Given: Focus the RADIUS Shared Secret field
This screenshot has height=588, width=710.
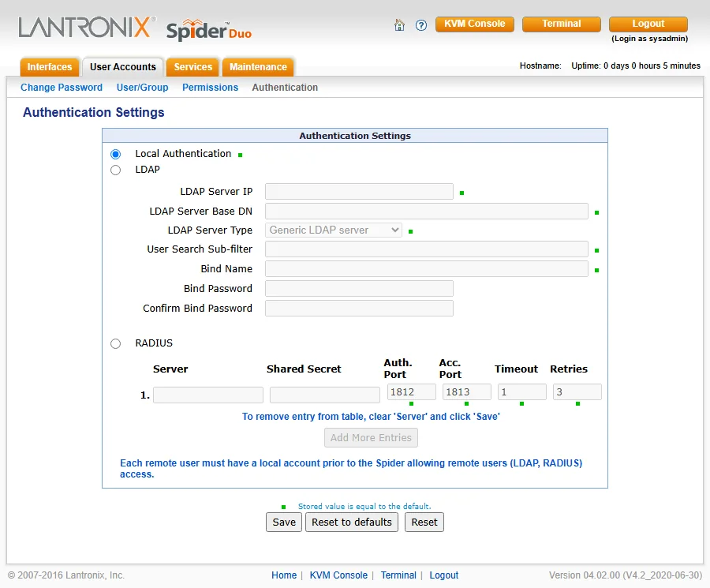Looking at the screenshot, I should click(x=325, y=395).
